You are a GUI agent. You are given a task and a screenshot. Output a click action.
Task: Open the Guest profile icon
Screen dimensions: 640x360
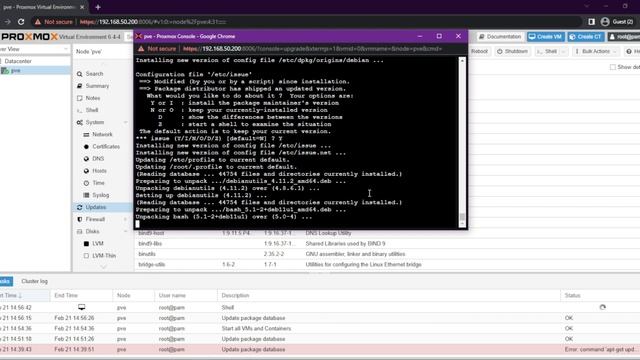click(x=605, y=22)
